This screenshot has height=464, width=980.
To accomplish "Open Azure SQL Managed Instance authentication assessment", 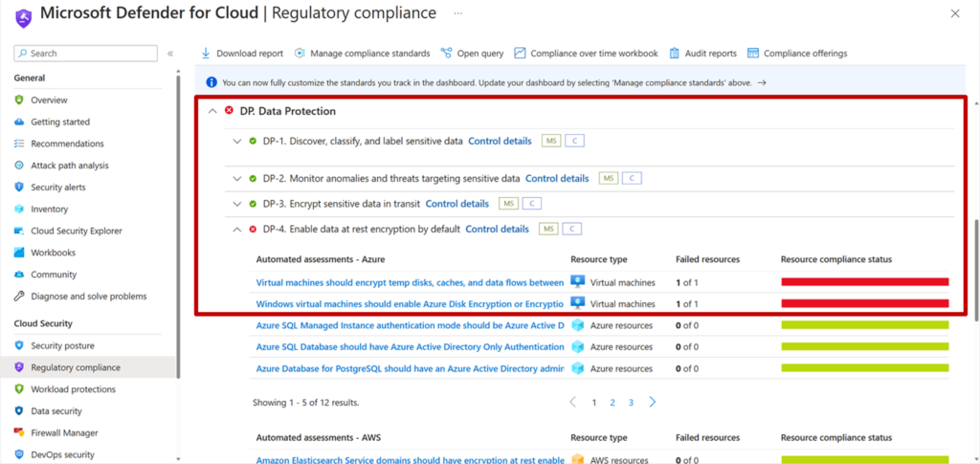I will pyautogui.click(x=410, y=325).
